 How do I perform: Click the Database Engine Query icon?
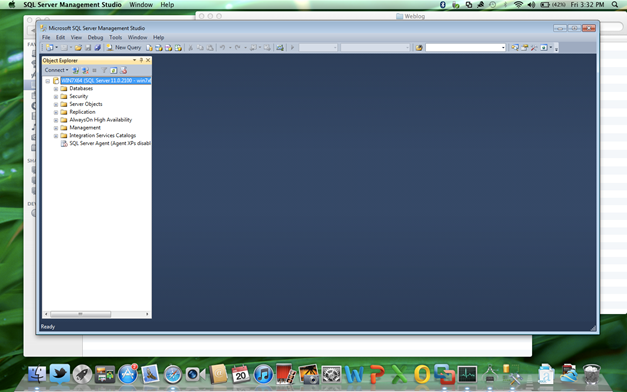149,48
